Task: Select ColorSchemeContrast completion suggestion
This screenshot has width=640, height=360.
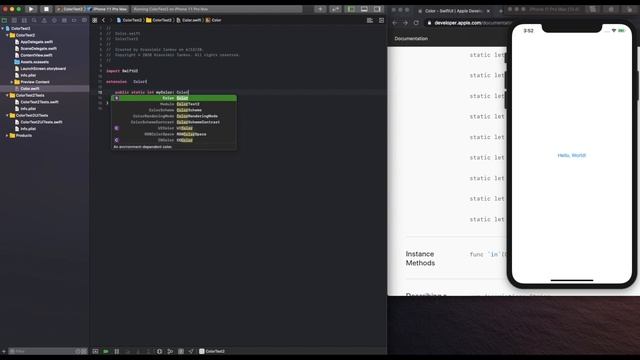Action: [174, 122]
